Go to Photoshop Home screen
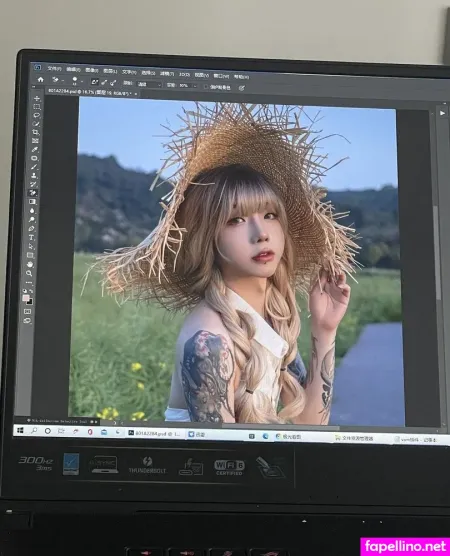 41,79
